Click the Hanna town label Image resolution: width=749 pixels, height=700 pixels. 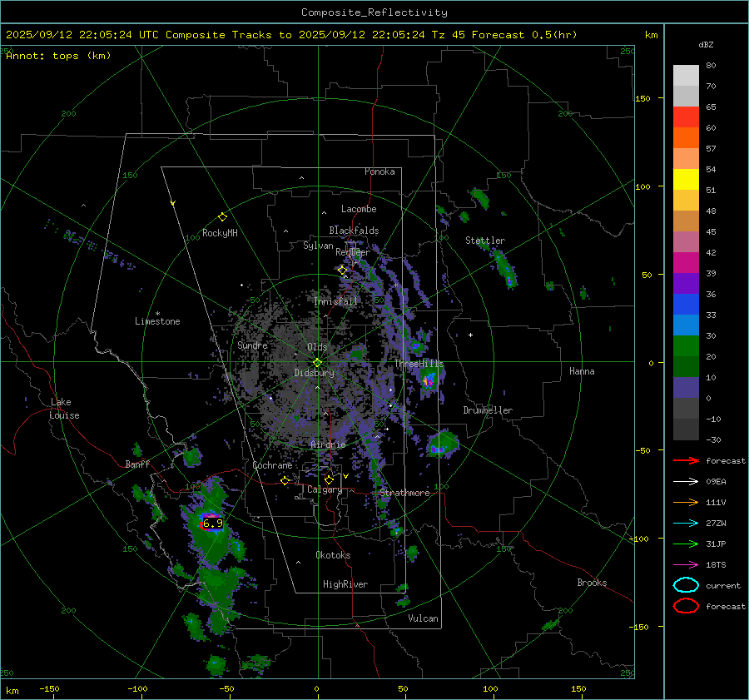(582, 371)
